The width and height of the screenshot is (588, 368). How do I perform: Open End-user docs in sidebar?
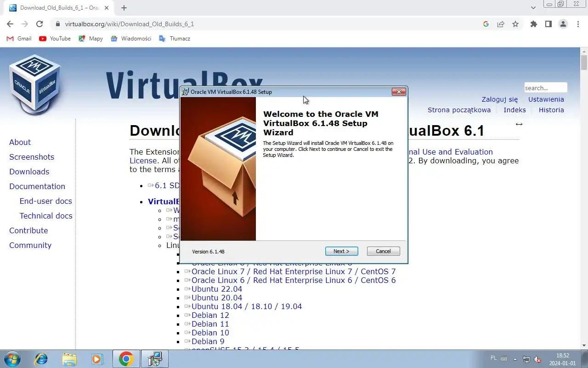(46, 201)
